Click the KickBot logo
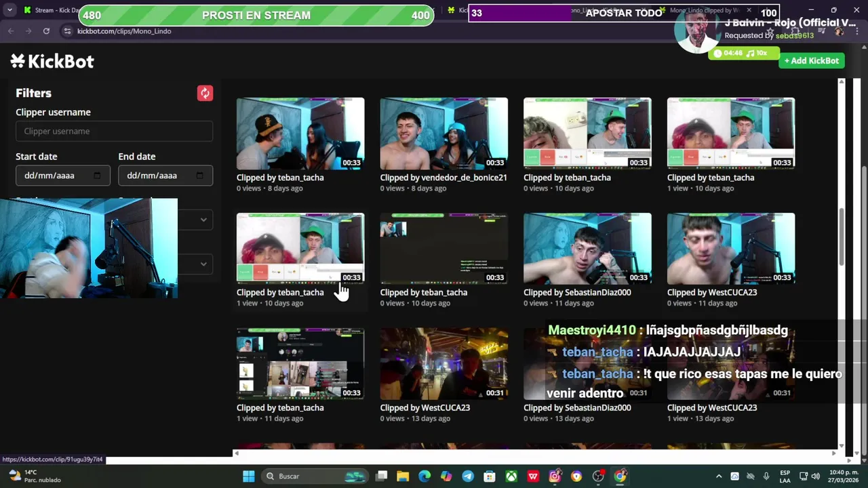 click(52, 61)
